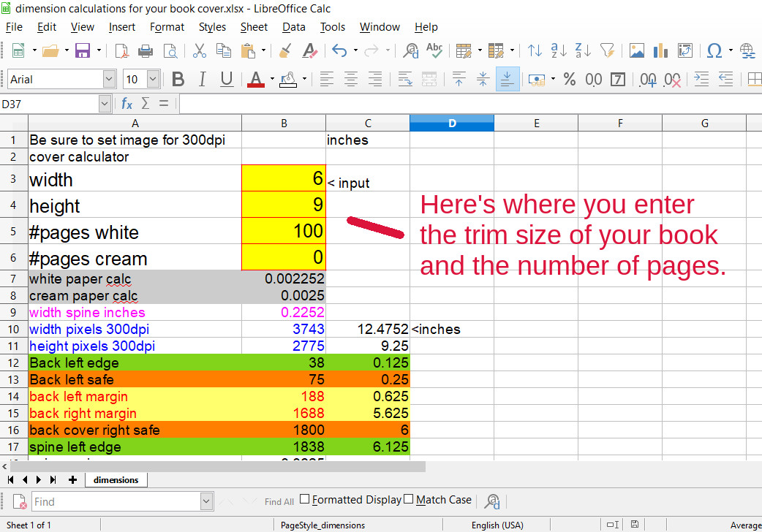Insert a chart using the chart icon
This screenshot has height=532, width=762.
click(x=661, y=50)
